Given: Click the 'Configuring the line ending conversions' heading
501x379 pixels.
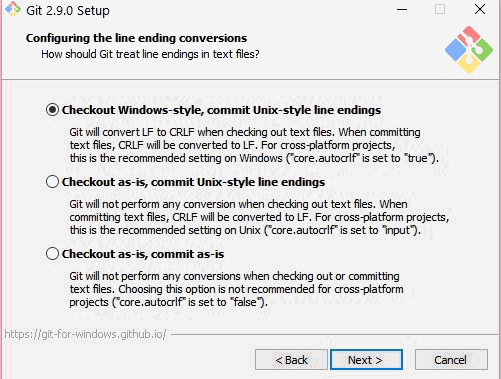Looking at the screenshot, I should [x=136, y=38].
